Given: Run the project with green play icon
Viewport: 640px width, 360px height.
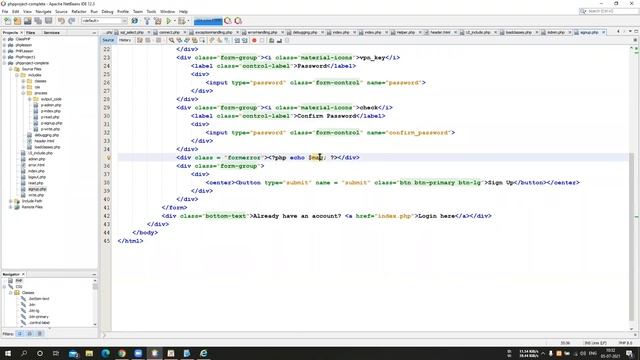Looking at the screenshot, I should [169, 21].
